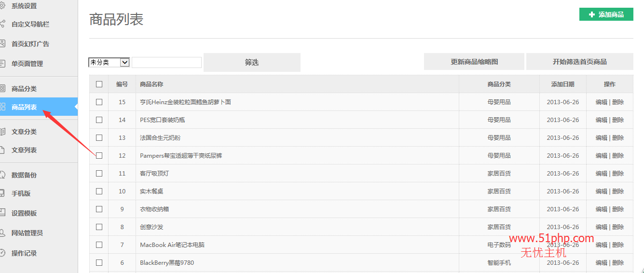Image resolution: width=644 pixels, height=273 pixels.
Task: Edit the Pampers帮宝适 product row
Action: [x=602, y=155]
